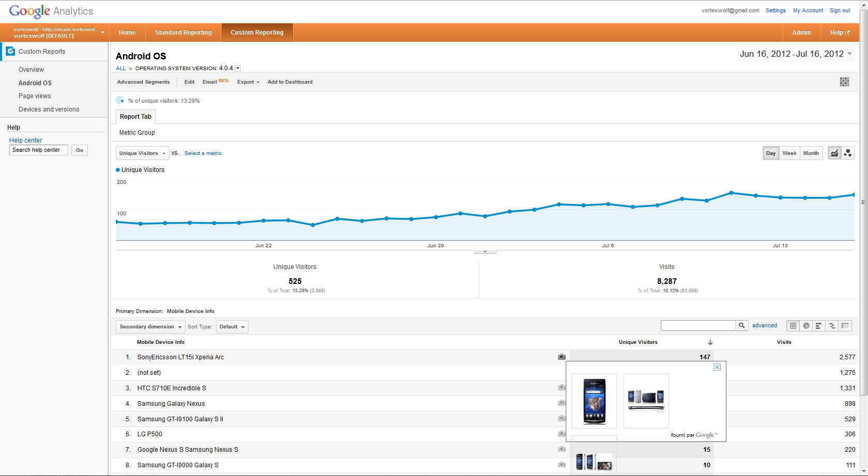Click Select a metric link
This screenshot has width=868, height=476.
click(x=203, y=153)
